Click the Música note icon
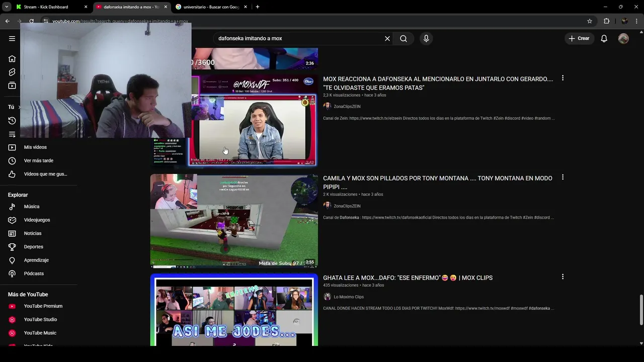The height and width of the screenshot is (362, 644). [x=12, y=207]
